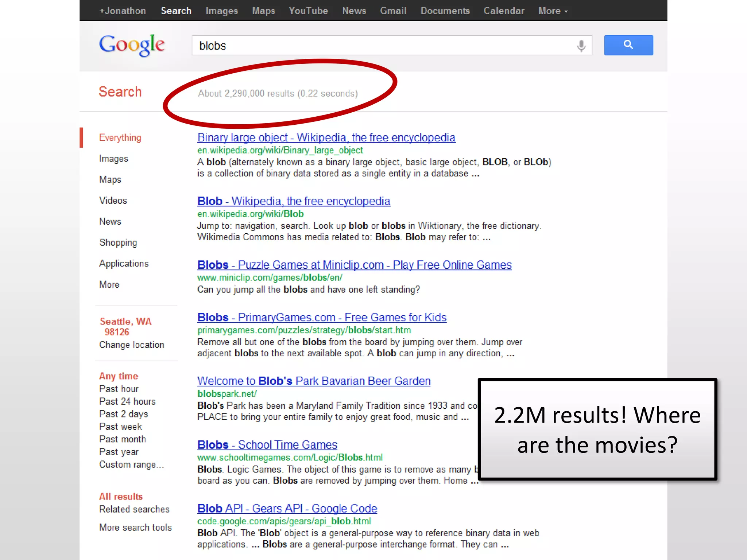Click blobspark.net/ URL text
This screenshot has height=560, width=747.
(227, 394)
